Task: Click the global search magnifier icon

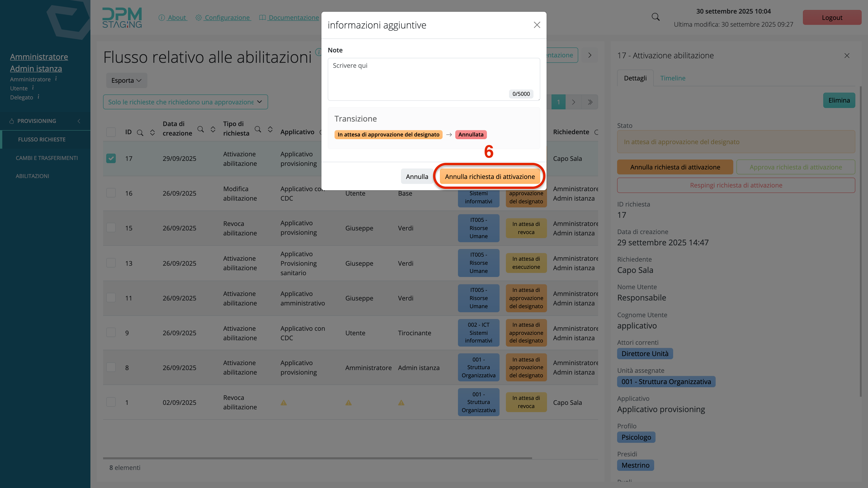Action: [x=655, y=17]
